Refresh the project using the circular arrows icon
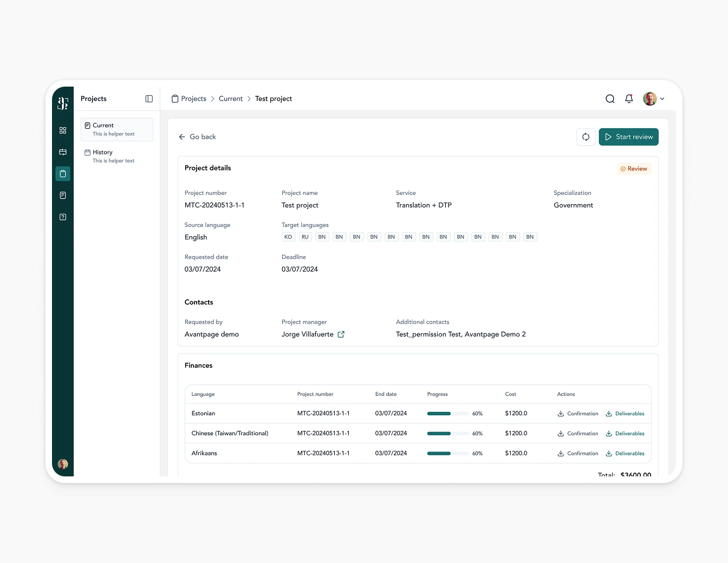The image size is (728, 563). 586,137
